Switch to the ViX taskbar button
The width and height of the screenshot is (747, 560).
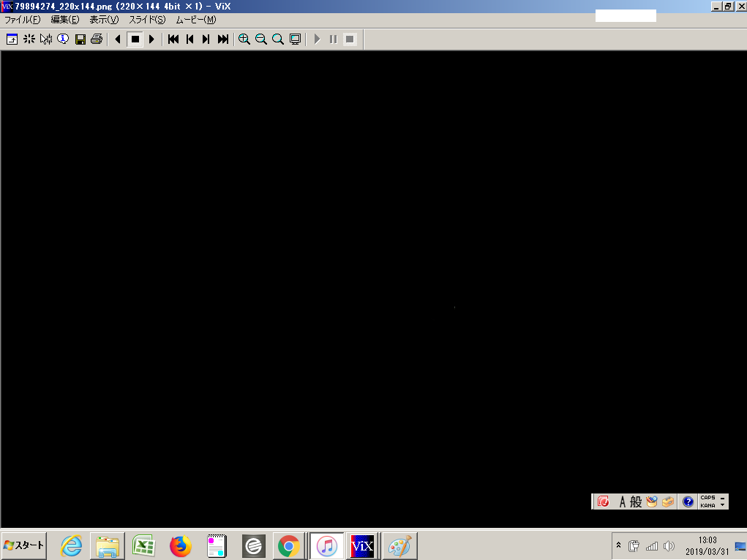pyautogui.click(x=362, y=545)
